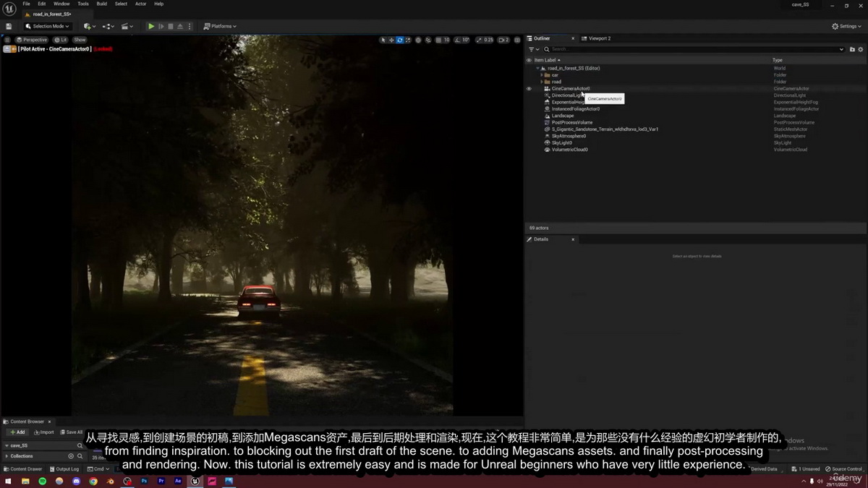
Task: Expand the road folder
Action: click(x=542, y=82)
